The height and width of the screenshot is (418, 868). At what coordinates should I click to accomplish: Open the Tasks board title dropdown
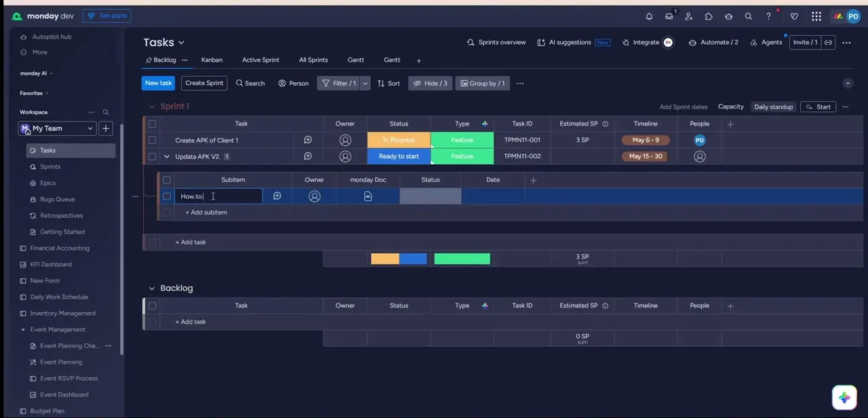click(x=182, y=43)
